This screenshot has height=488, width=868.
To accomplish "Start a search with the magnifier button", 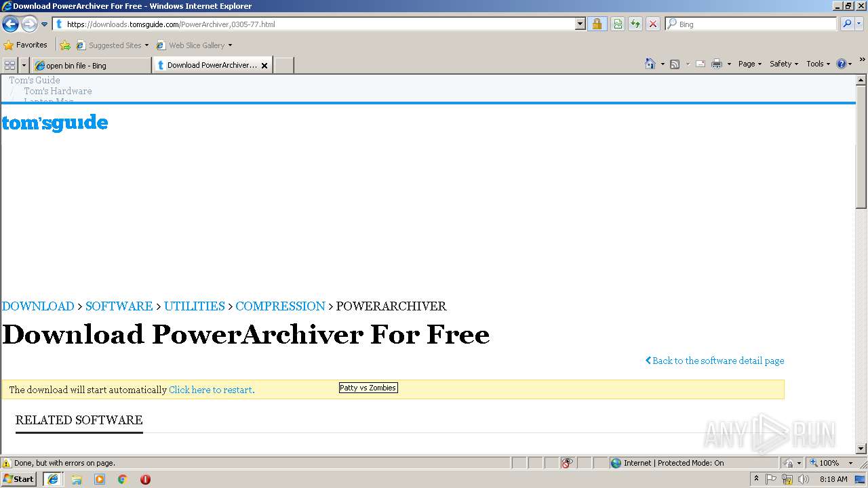I will (846, 24).
